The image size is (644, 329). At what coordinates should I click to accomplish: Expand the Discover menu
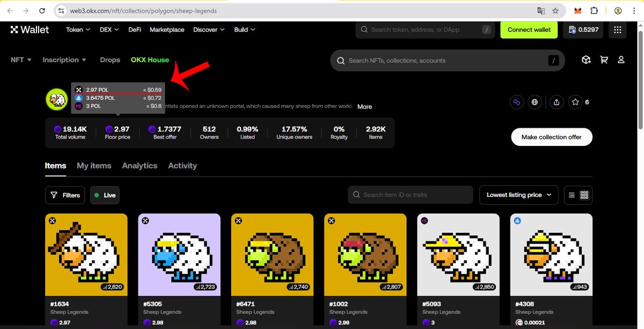click(209, 30)
